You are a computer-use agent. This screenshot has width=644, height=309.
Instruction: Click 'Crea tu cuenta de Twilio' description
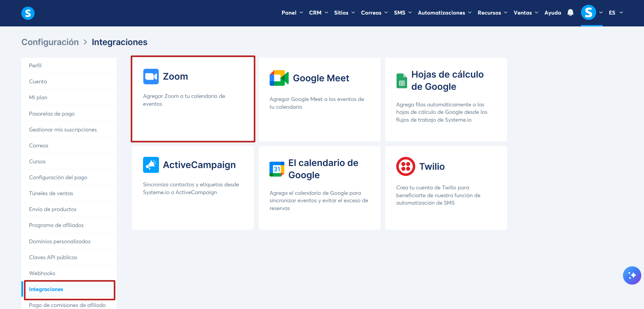[438, 195]
